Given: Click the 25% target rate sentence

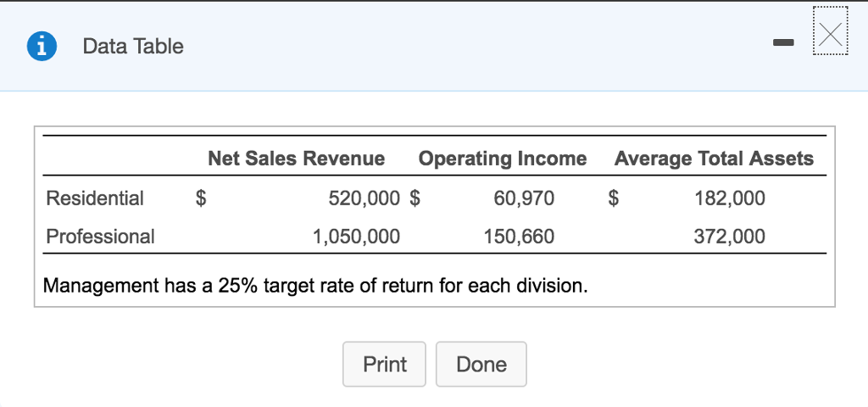Looking at the screenshot, I should tap(315, 286).
